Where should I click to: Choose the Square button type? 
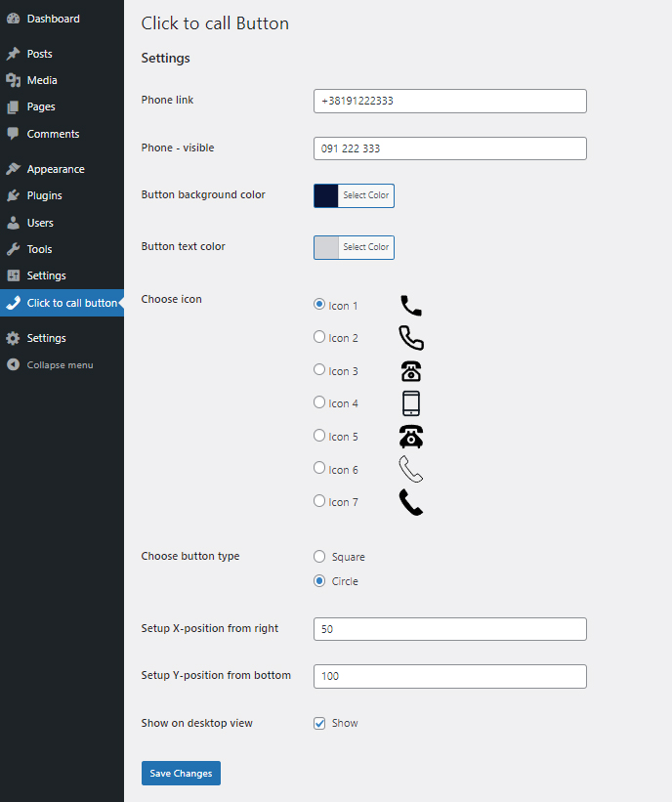point(319,557)
